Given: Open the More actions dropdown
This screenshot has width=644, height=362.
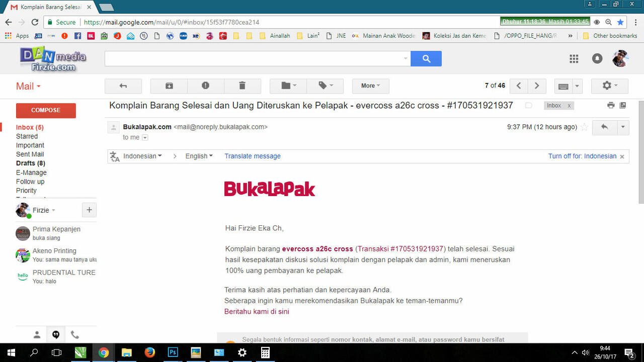Looking at the screenshot, I should point(370,86).
